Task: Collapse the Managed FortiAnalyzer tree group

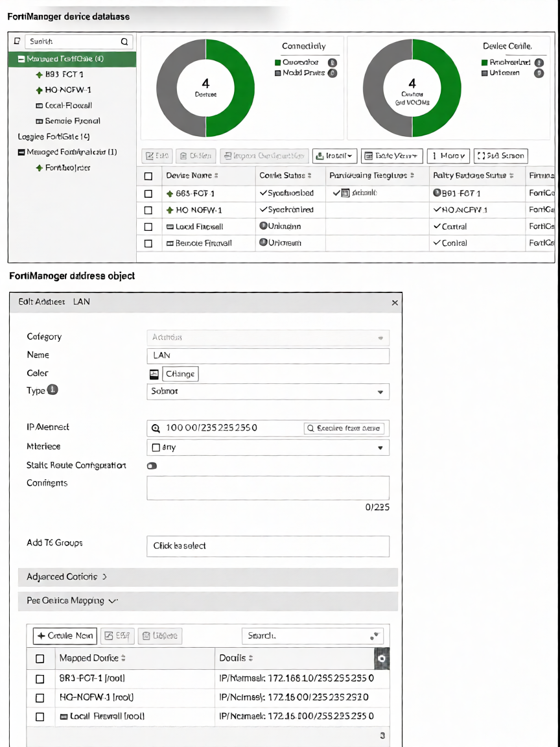Action: [x=21, y=152]
